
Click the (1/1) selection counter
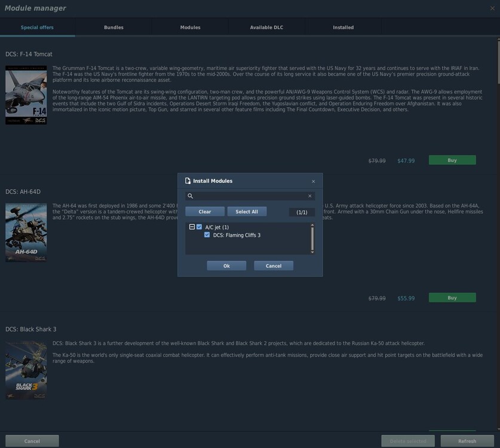[x=302, y=212]
